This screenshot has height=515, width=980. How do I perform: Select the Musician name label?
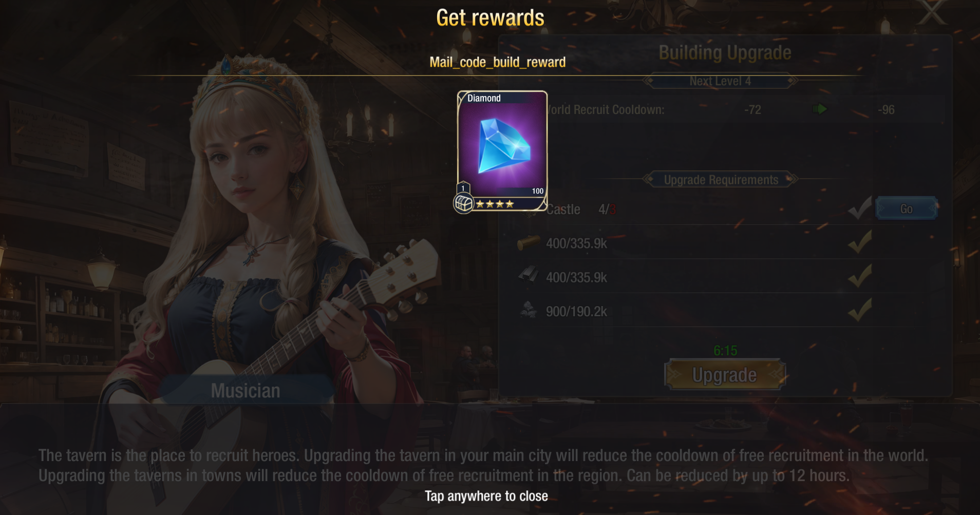[x=246, y=391]
